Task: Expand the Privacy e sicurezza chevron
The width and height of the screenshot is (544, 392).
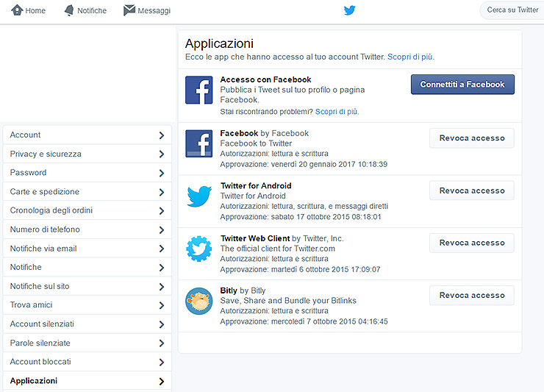Action: pyautogui.click(x=161, y=154)
